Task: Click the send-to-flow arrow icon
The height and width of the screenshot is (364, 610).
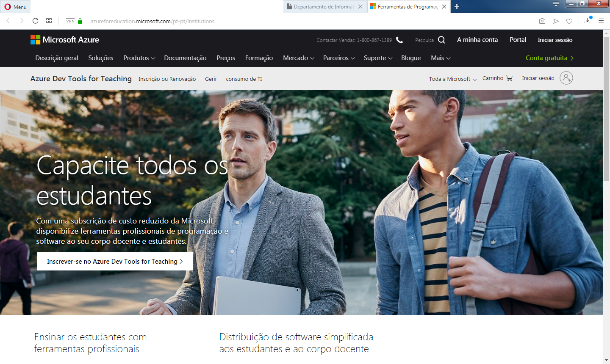Action: [x=556, y=21]
